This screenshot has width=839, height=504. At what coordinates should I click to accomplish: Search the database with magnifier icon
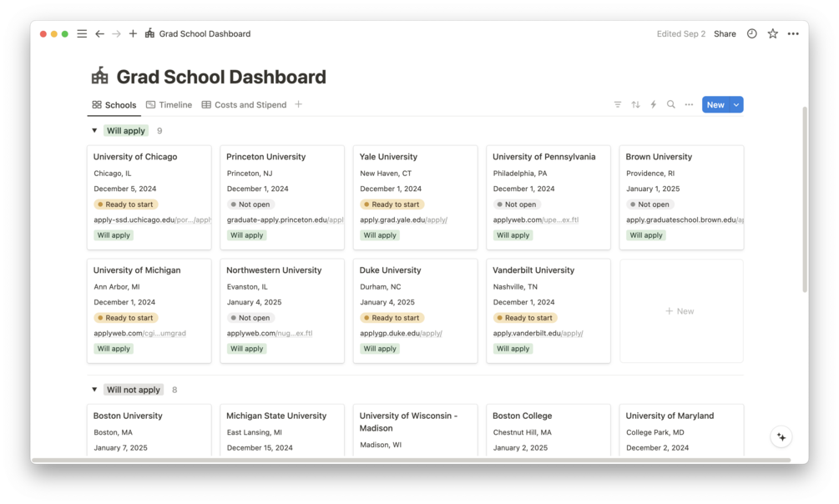click(671, 105)
